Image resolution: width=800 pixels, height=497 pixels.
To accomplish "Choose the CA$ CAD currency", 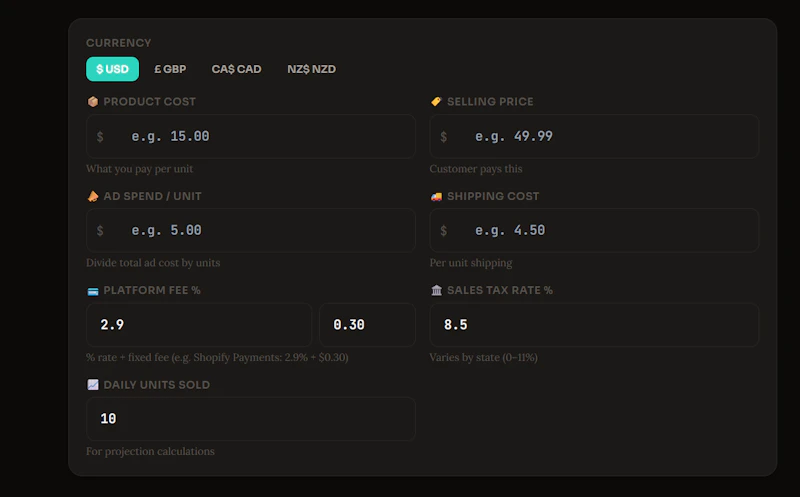I will point(236,69).
